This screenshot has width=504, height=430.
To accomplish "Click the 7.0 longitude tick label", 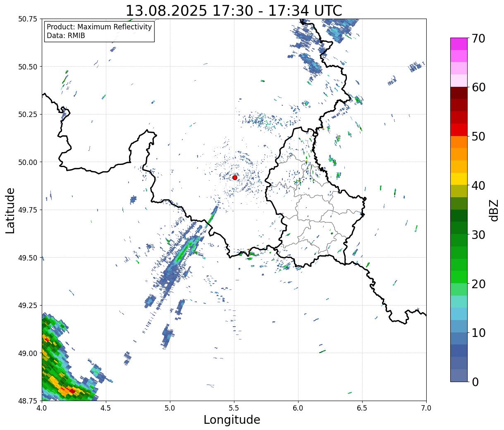I will pyautogui.click(x=426, y=408).
